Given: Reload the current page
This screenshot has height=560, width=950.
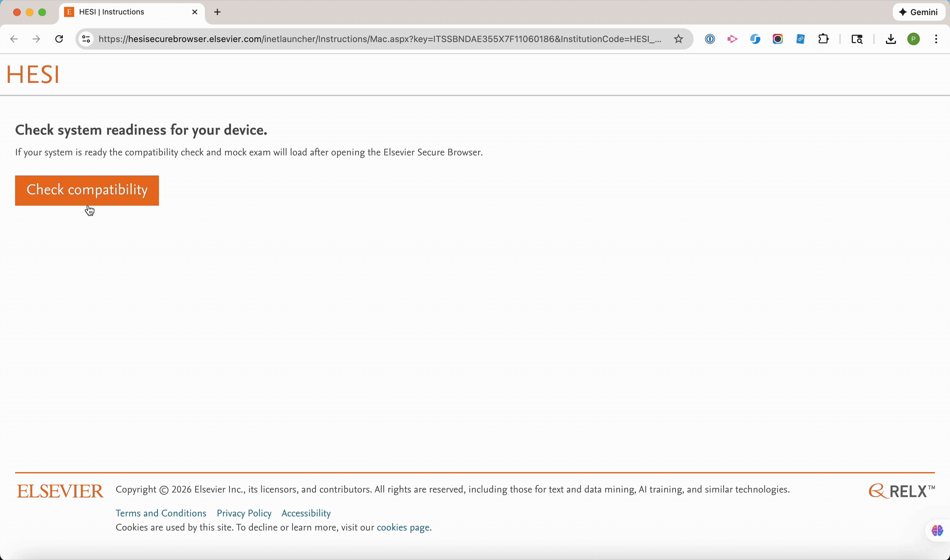Looking at the screenshot, I should [59, 39].
